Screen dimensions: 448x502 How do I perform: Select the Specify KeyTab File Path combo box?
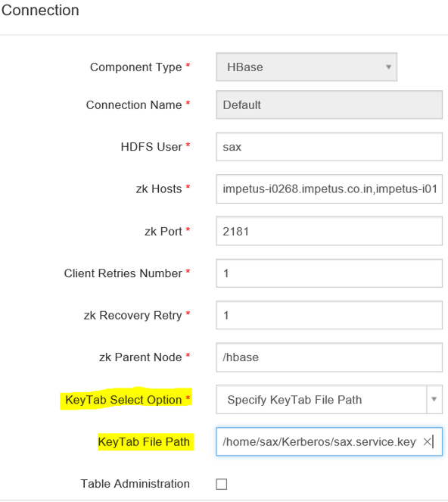[x=329, y=400]
